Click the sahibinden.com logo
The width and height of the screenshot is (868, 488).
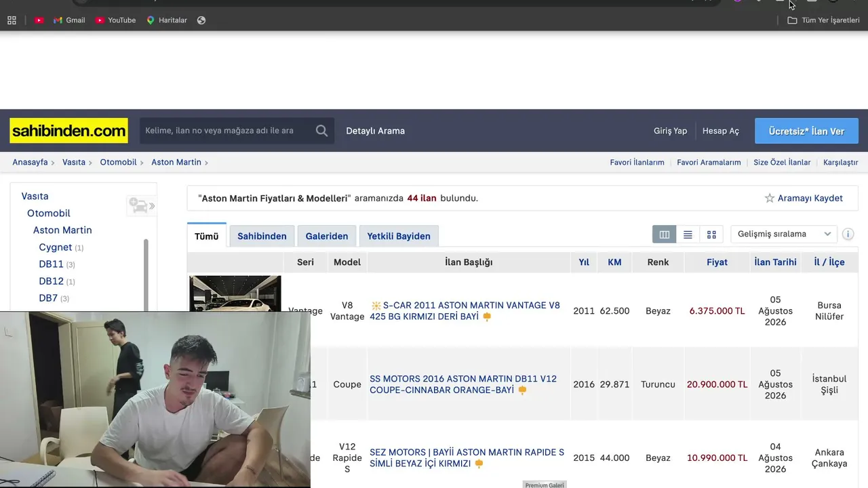(x=68, y=131)
